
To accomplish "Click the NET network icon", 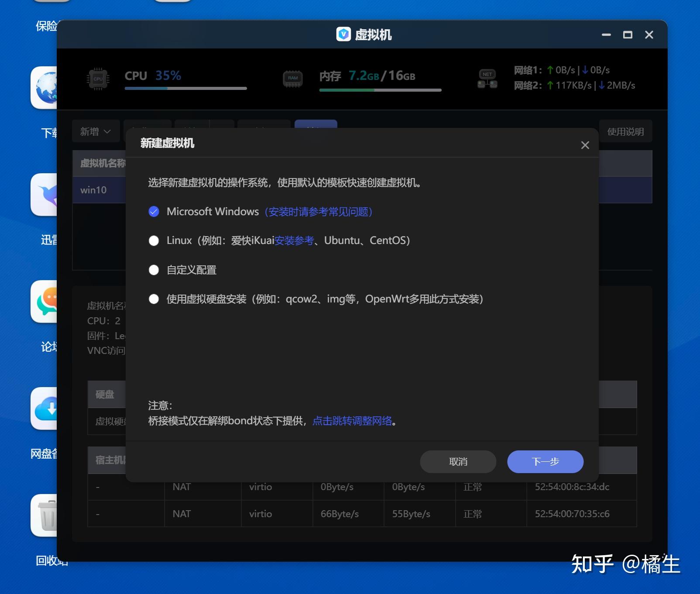I will coord(487,79).
